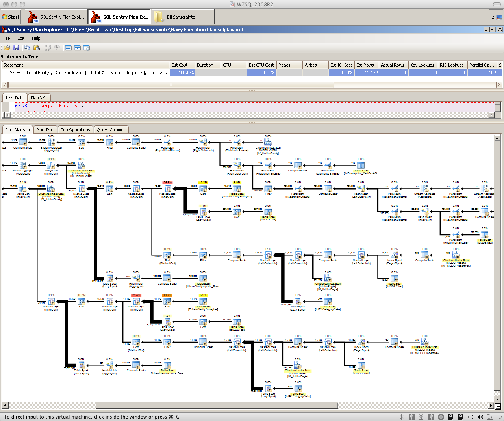
Task: Sort by the Est Cost column header
Action: point(182,65)
